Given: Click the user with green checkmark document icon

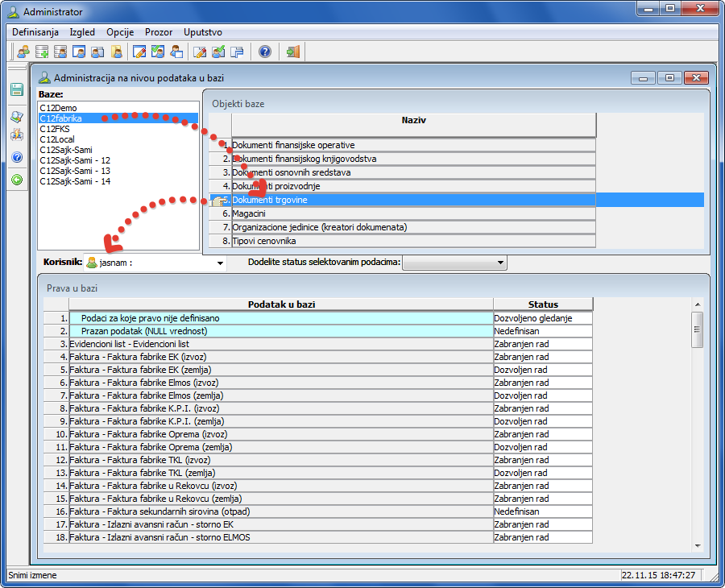Looking at the screenshot, I should pyautogui.click(x=218, y=52).
